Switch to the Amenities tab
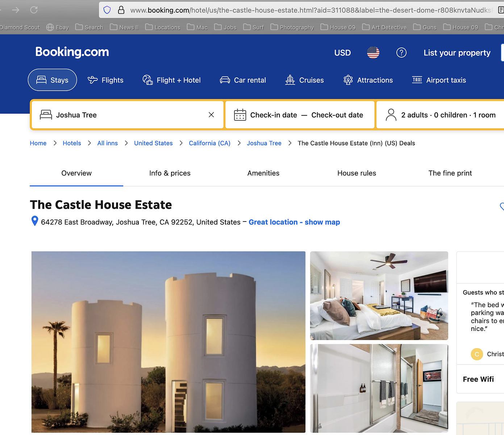Screen dimensions: 504x435 click(x=263, y=173)
